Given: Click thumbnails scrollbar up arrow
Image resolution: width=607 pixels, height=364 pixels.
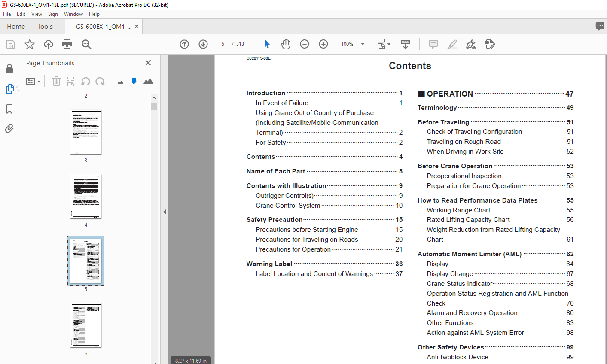Looking at the screenshot, I should [154, 98].
